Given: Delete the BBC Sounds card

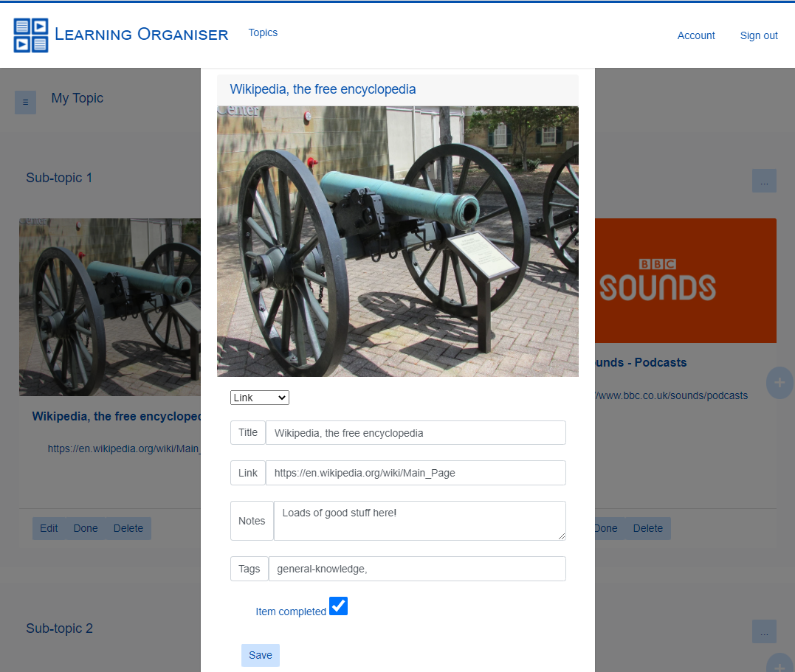Looking at the screenshot, I should pos(647,528).
